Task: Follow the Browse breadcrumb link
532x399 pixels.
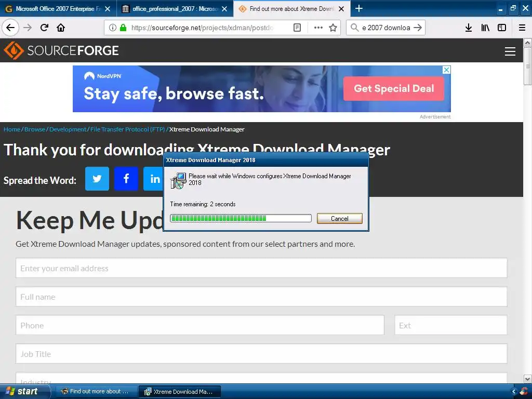Action: click(35, 129)
